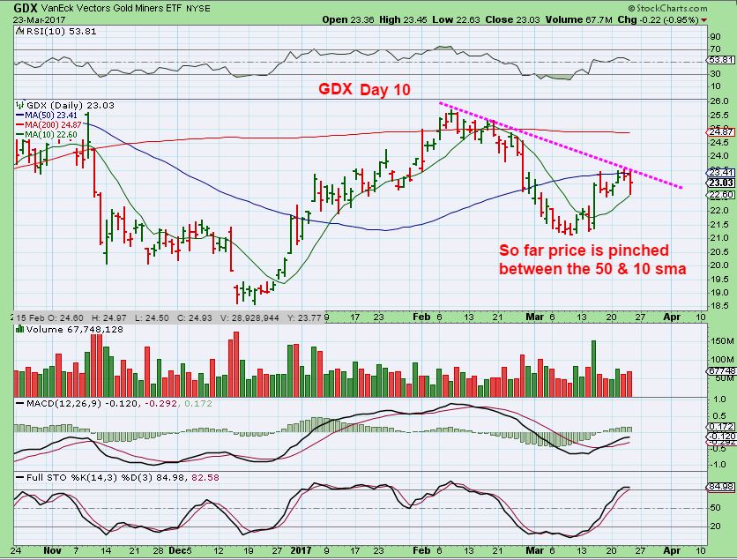Viewport: 737px width, 560px height.
Task: Click the tallest green volume bar in March
Action: pos(593,369)
